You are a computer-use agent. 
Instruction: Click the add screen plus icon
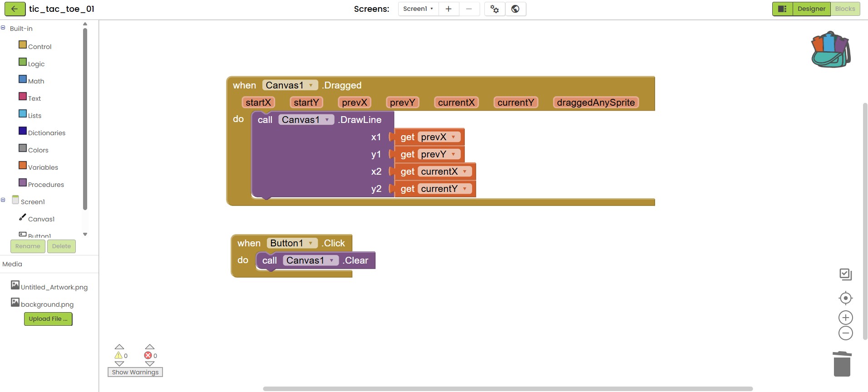[x=449, y=9]
